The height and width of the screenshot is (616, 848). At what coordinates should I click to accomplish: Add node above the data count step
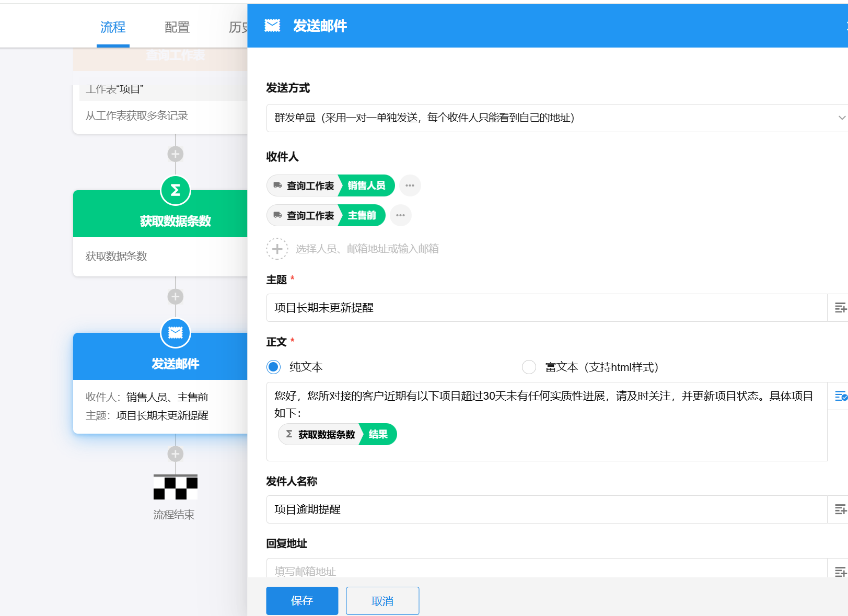click(x=176, y=154)
